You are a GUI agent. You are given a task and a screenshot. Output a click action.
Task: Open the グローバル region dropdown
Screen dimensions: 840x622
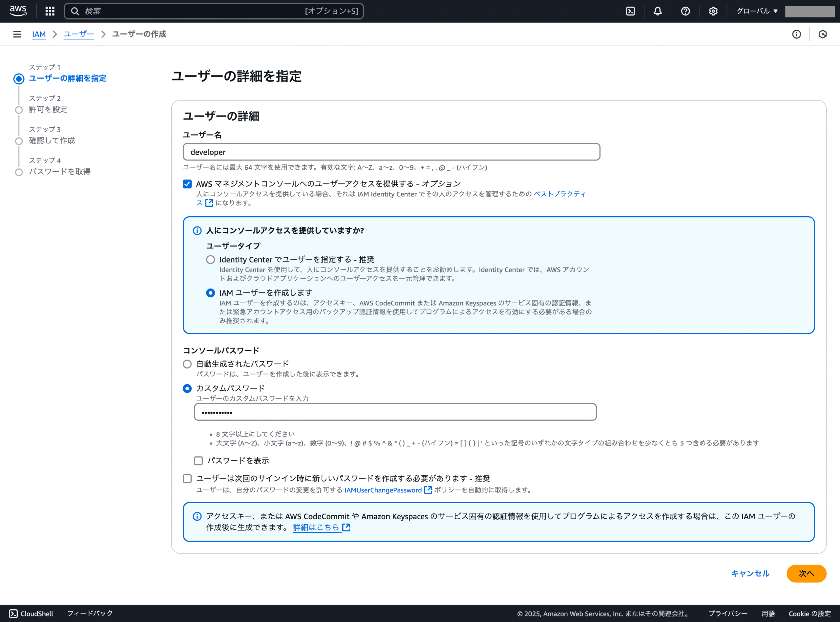757,11
